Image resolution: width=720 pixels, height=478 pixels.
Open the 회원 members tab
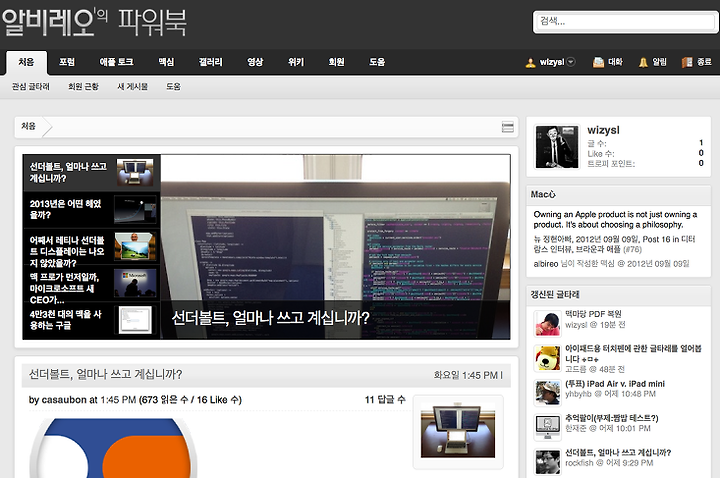coord(336,62)
